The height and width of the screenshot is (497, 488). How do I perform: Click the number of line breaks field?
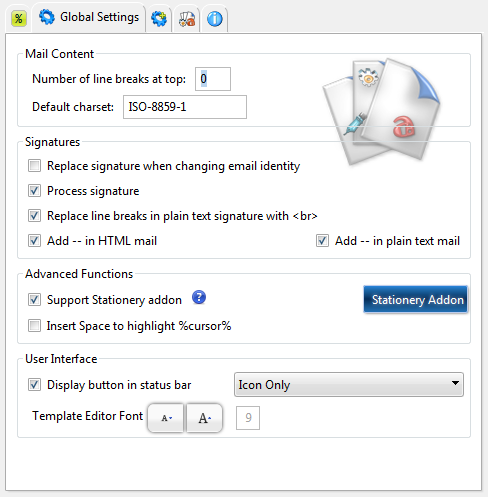click(x=213, y=79)
